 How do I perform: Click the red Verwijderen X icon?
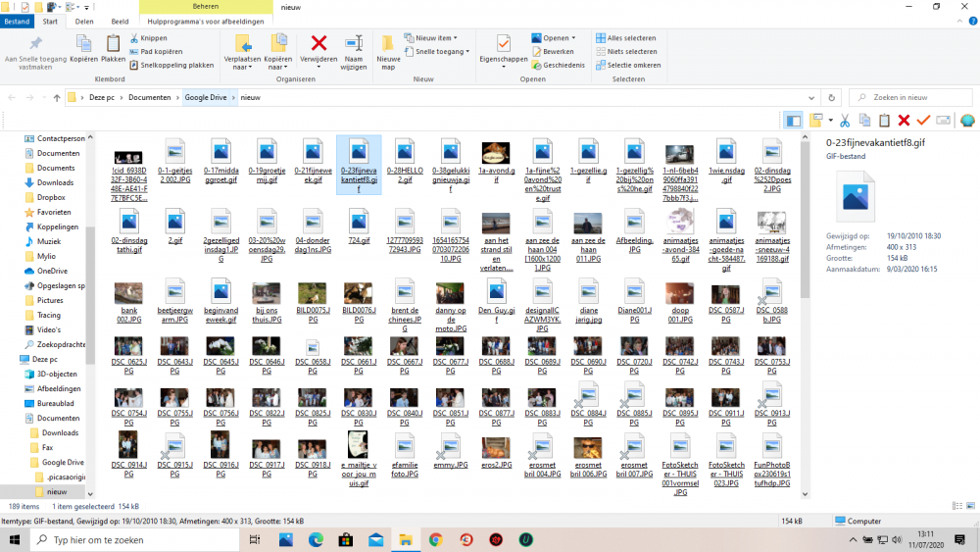[x=318, y=43]
